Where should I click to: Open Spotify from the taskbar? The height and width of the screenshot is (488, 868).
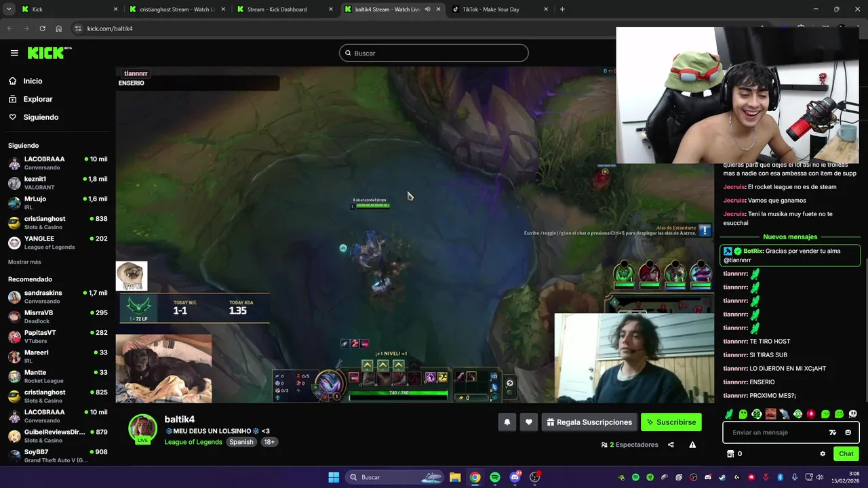coord(495,477)
